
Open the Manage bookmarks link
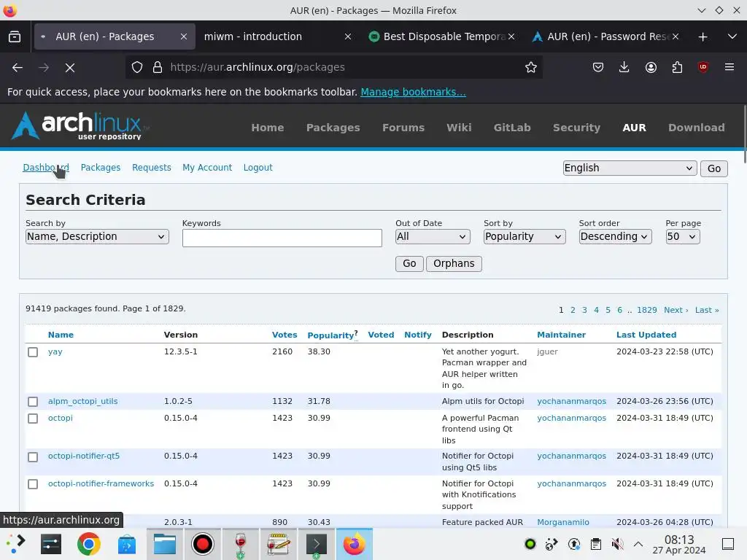click(x=413, y=92)
